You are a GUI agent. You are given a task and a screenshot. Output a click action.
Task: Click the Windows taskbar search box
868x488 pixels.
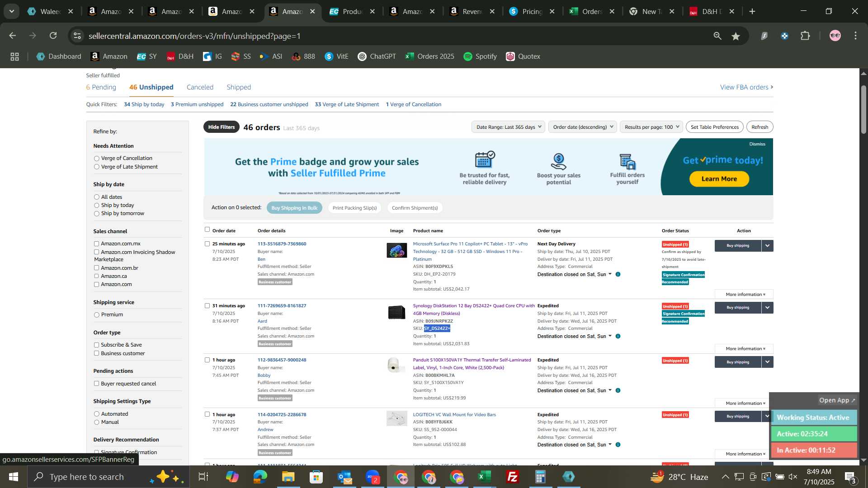[108, 477]
